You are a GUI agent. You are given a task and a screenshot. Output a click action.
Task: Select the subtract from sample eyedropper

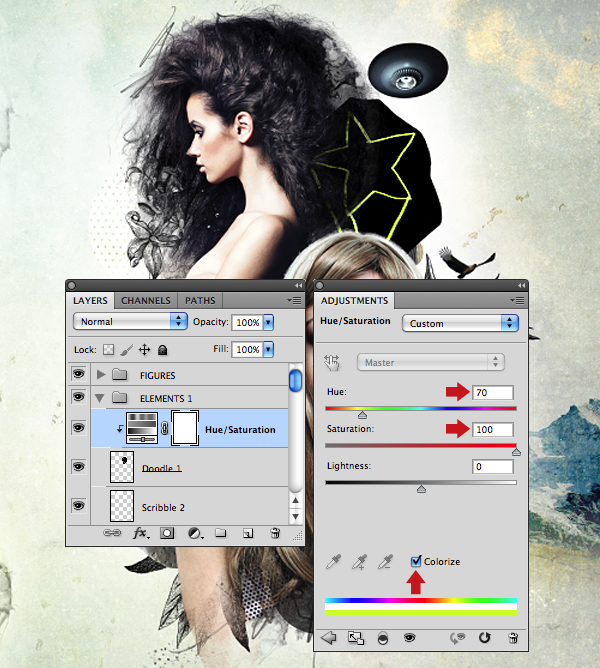click(385, 561)
